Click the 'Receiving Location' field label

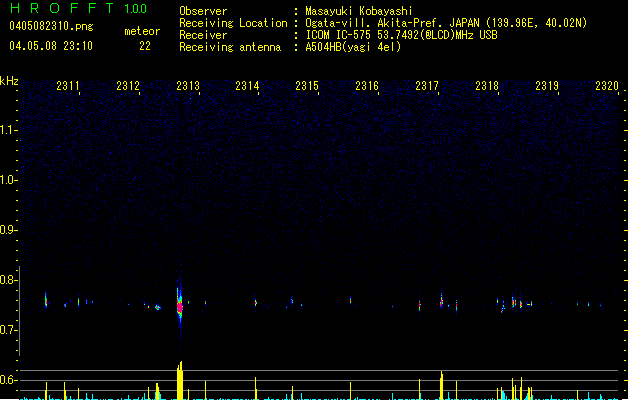233,23
